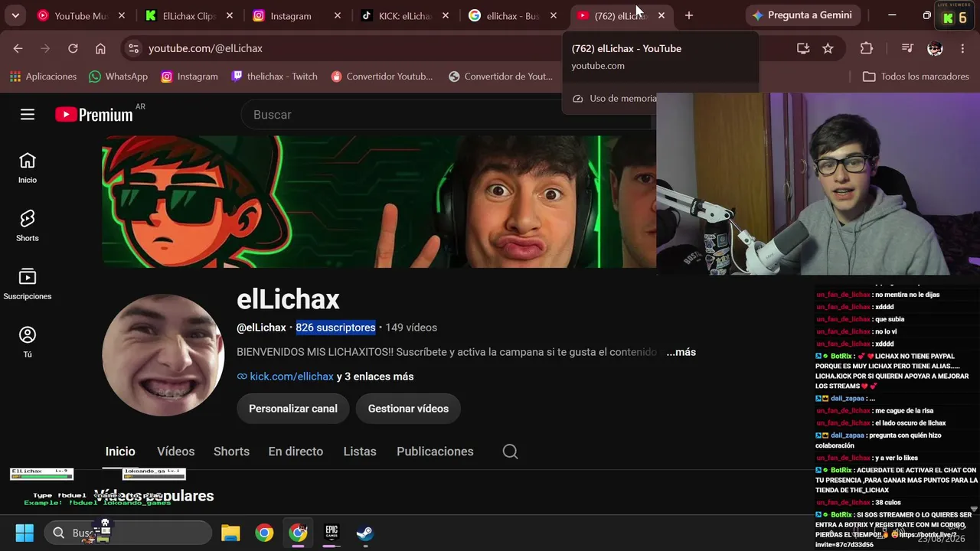Open the Aplicaciones bookmarks shortcut

click(44, 77)
